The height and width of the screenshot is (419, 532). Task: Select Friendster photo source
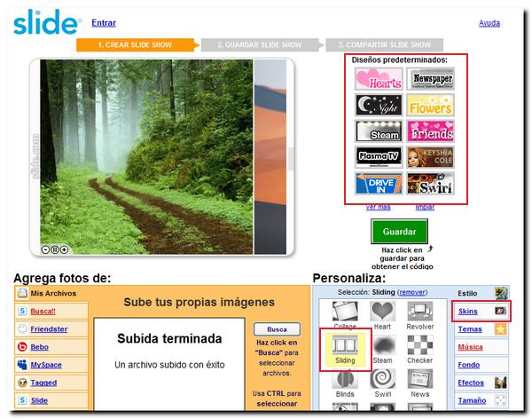(x=51, y=329)
